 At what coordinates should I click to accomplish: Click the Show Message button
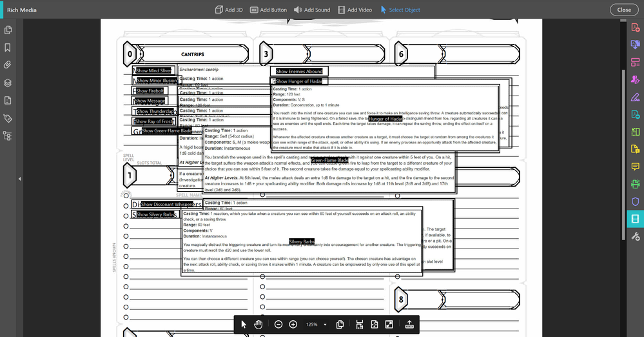[150, 101]
